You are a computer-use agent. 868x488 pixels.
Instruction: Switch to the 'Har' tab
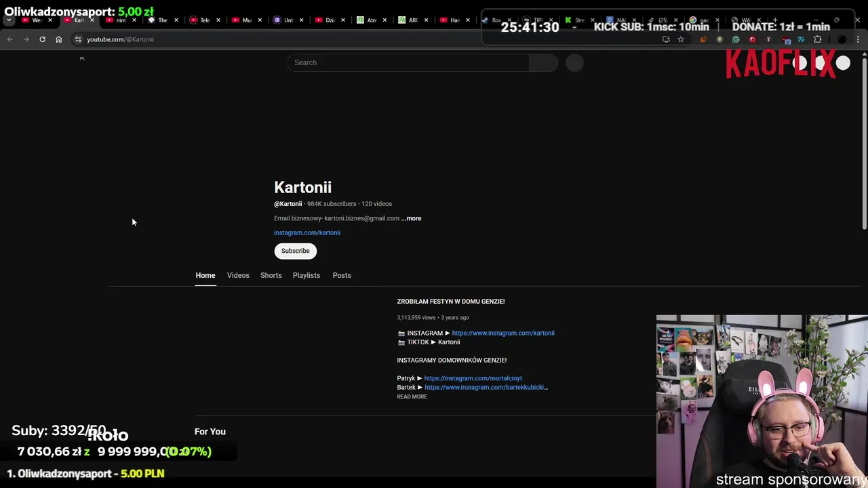[x=454, y=20]
